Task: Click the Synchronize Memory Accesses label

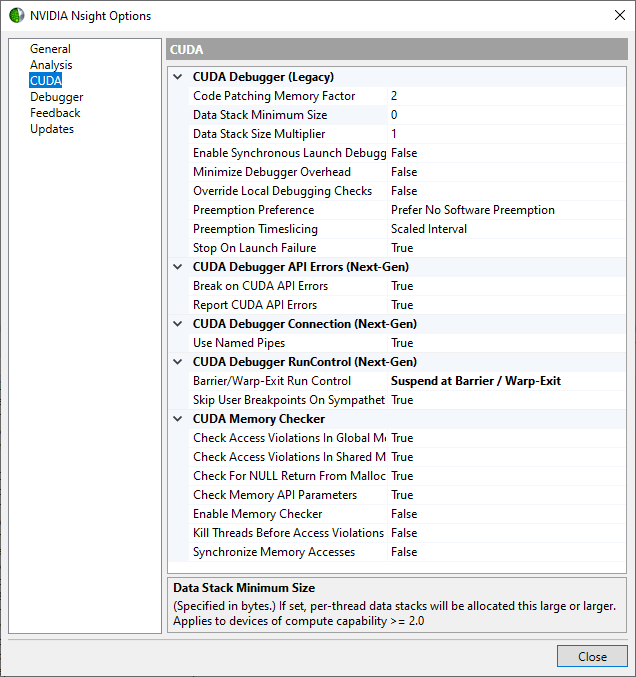Action: (x=274, y=552)
